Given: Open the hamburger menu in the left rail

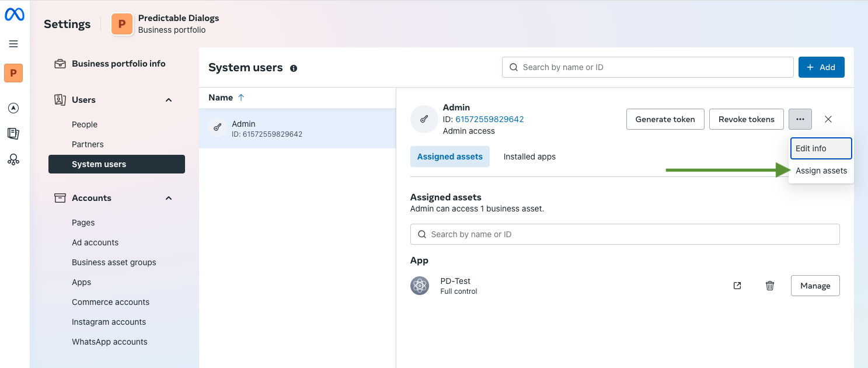Looking at the screenshot, I should click(x=13, y=44).
